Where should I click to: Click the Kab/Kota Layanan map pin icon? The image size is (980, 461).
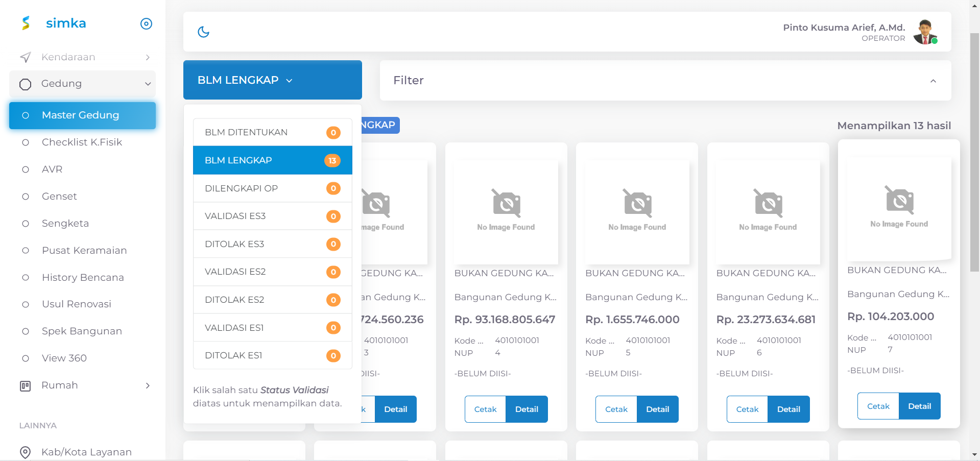[x=26, y=452]
